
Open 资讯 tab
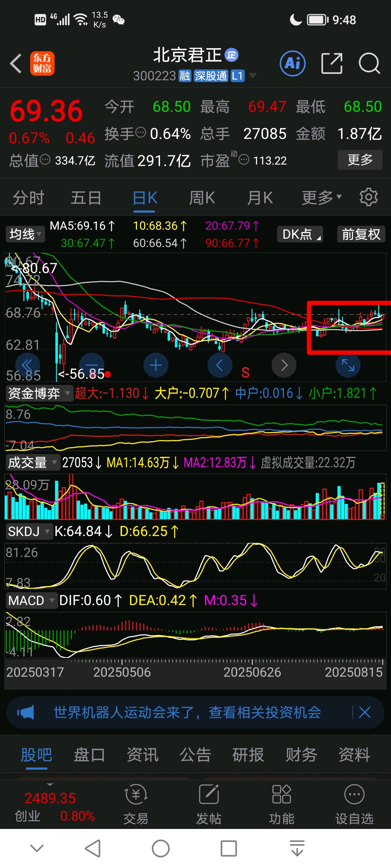pyautogui.click(x=143, y=755)
